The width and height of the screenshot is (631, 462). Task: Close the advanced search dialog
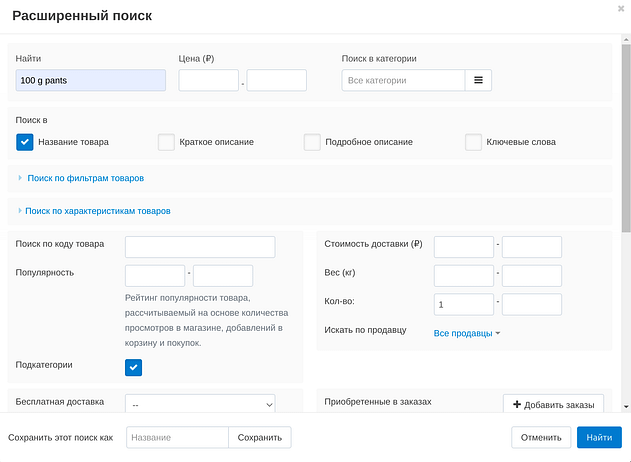coord(621,8)
